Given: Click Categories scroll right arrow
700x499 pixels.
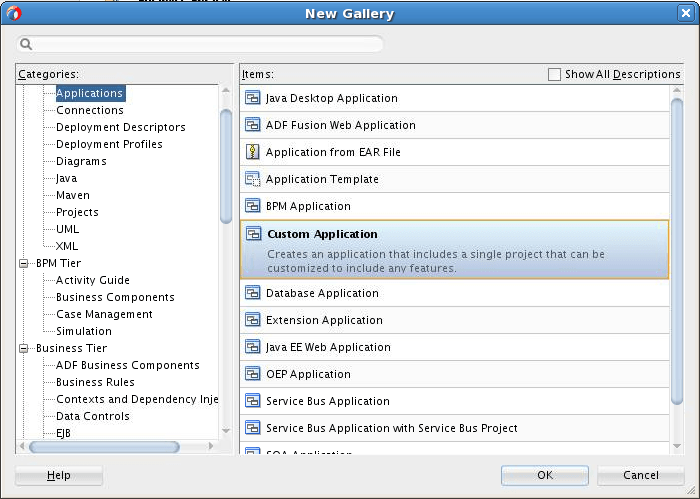Looking at the screenshot, I should coord(211,446).
